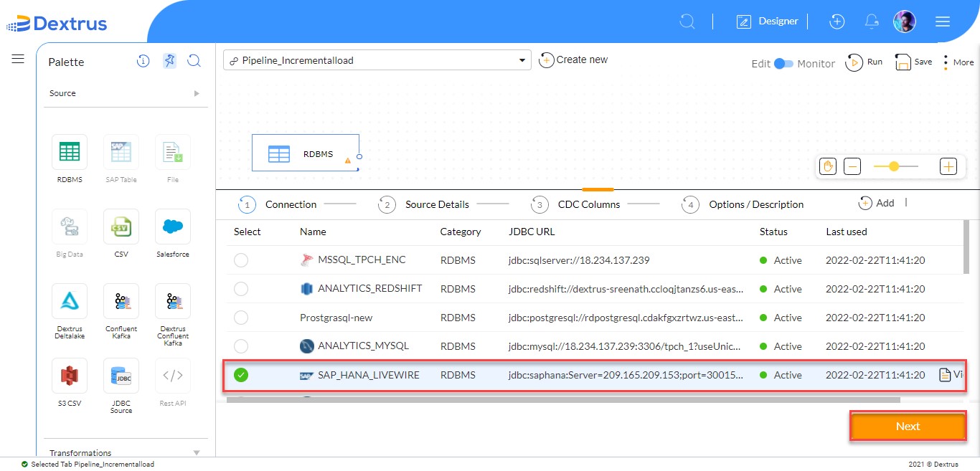Image resolution: width=980 pixels, height=471 pixels.
Task: Go to the Options / Description step tab
Action: pyautogui.click(x=743, y=204)
